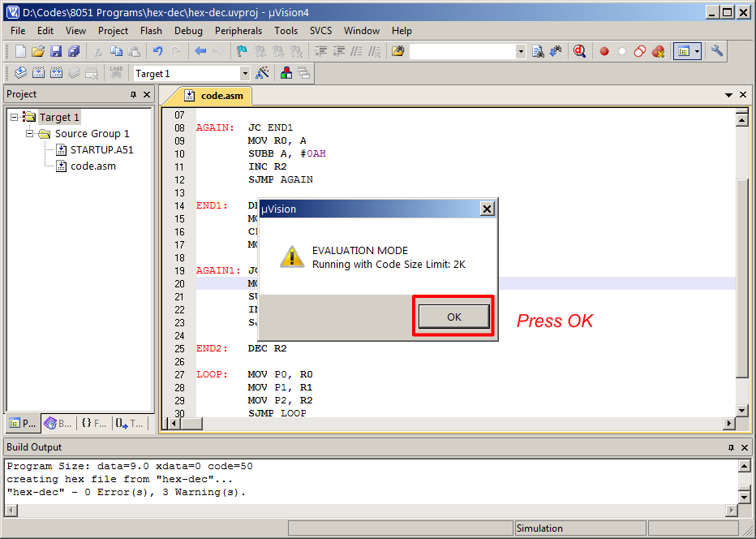
Task: Insert a bookmark with the flag icon
Action: point(242,51)
